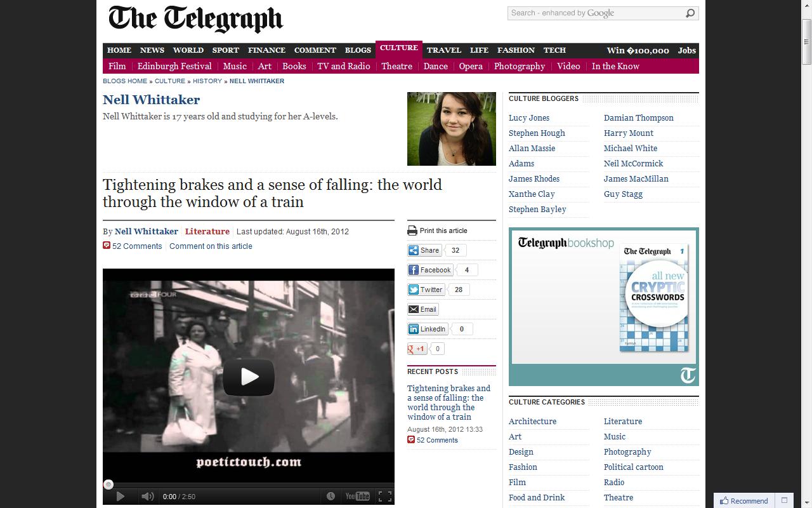Image resolution: width=812 pixels, height=508 pixels.
Task: Give the article a Google +1
Action: pyautogui.click(x=417, y=349)
